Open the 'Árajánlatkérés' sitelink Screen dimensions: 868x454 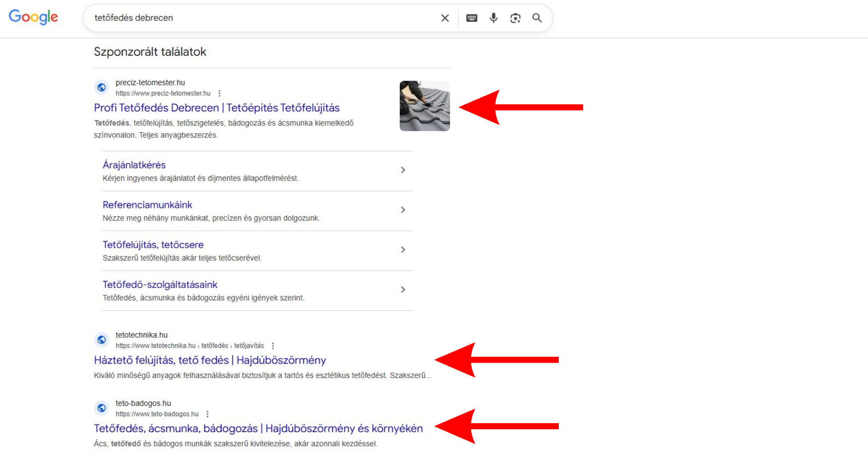click(x=134, y=165)
